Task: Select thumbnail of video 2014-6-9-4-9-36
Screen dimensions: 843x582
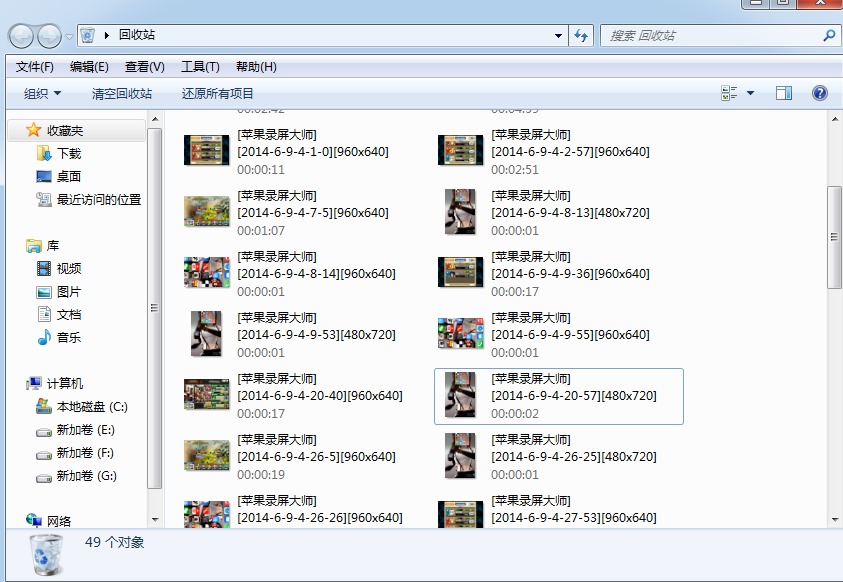Action: (461, 272)
